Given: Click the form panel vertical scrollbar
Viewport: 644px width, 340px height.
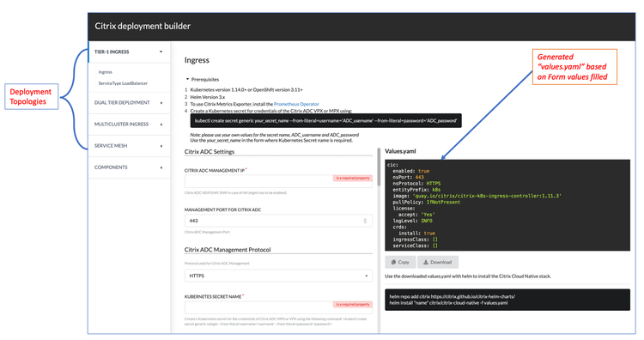Looking at the screenshot, I should [x=379, y=167].
